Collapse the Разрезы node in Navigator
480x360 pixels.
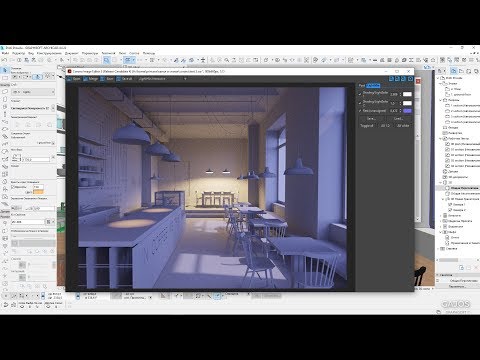pyautogui.click(x=441, y=100)
